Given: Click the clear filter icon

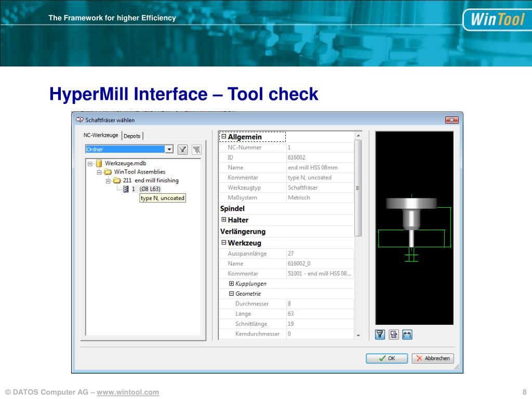Looking at the screenshot, I should [196, 149].
